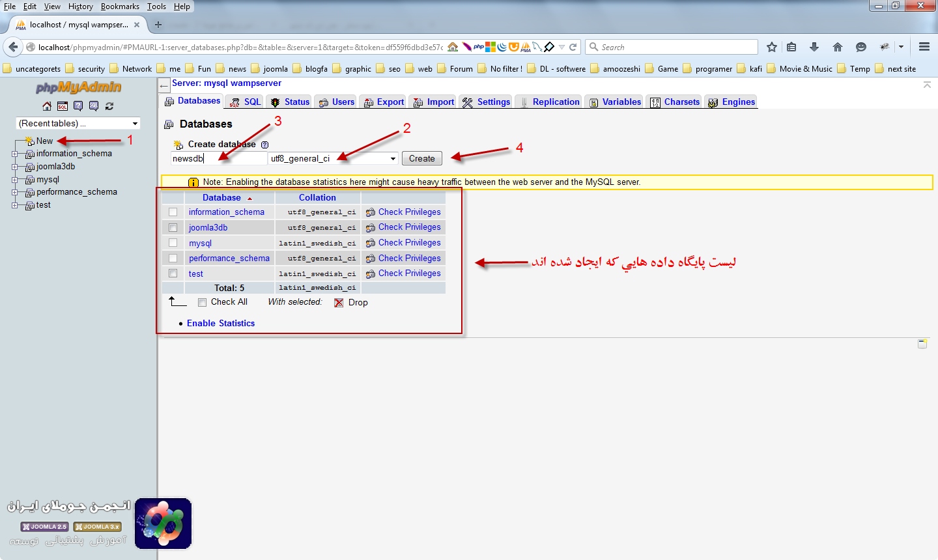Expand the joomla3db tree node
Viewport: 938px width, 560px height.
[x=14, y=167]
